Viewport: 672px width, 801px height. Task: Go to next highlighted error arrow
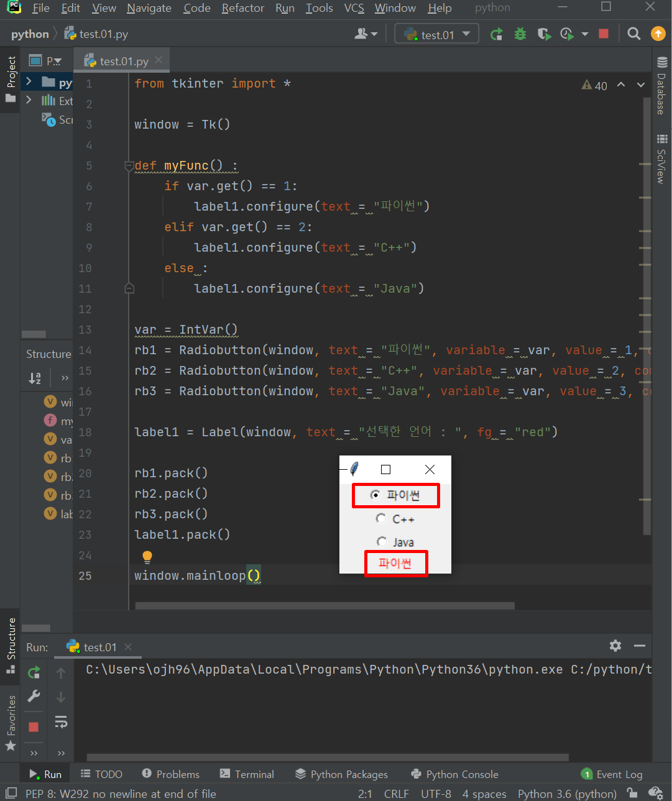point(641,85)
